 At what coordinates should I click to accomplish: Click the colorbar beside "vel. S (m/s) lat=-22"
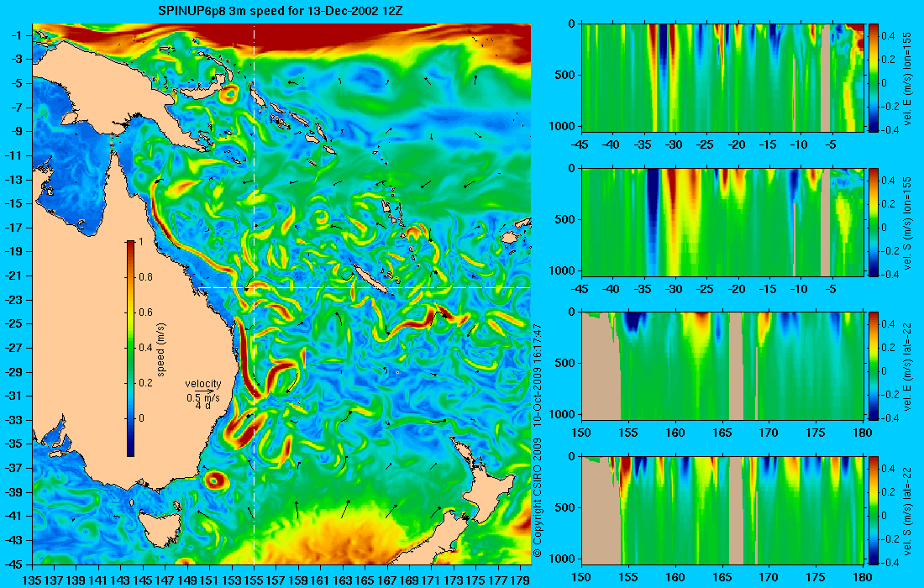tap(874, 510)
